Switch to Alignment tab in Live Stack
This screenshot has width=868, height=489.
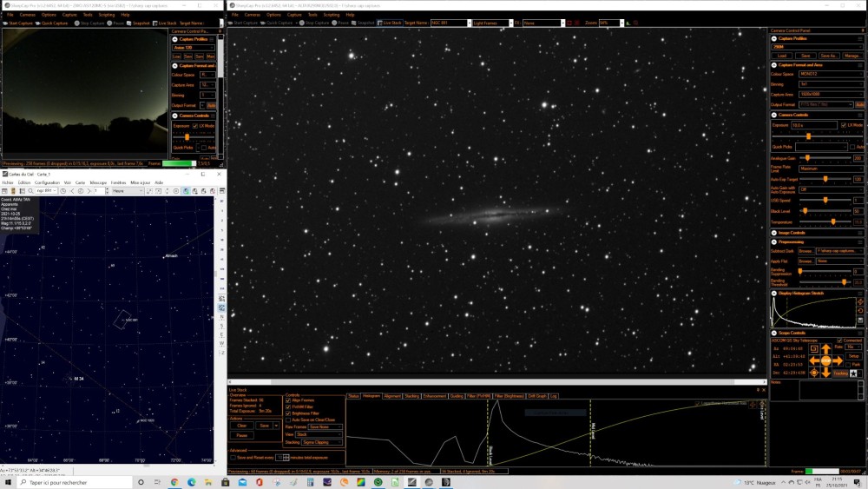[x=392, y=397]
